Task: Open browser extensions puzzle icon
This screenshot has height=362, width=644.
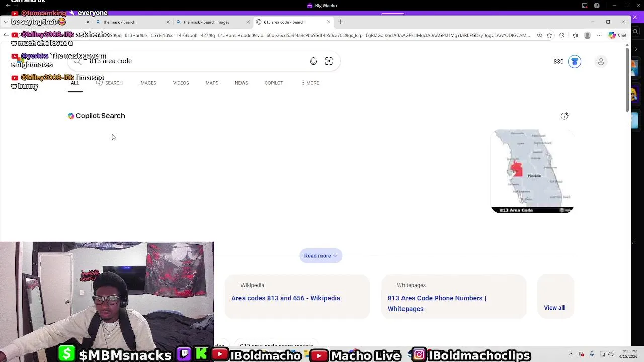Action: coord(561,35)
